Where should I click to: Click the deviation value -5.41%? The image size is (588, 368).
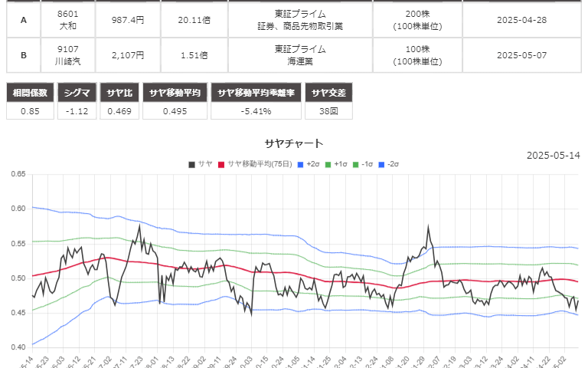(x=256, y=111)
